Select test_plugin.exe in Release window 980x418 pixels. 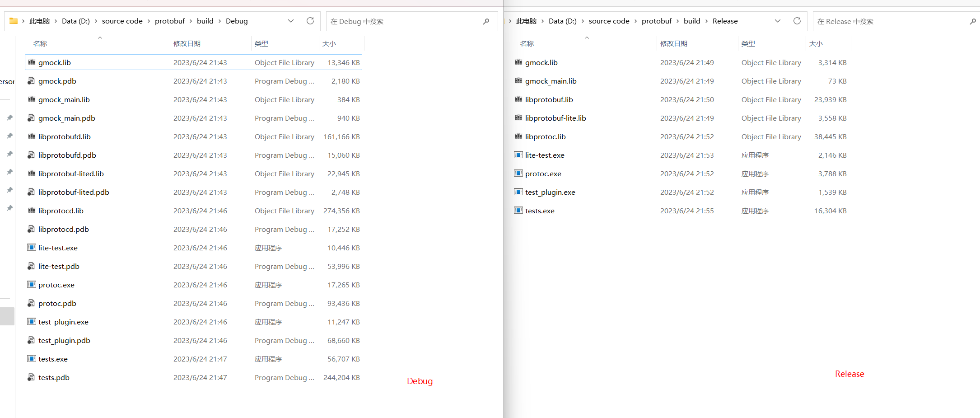point(550,192)
